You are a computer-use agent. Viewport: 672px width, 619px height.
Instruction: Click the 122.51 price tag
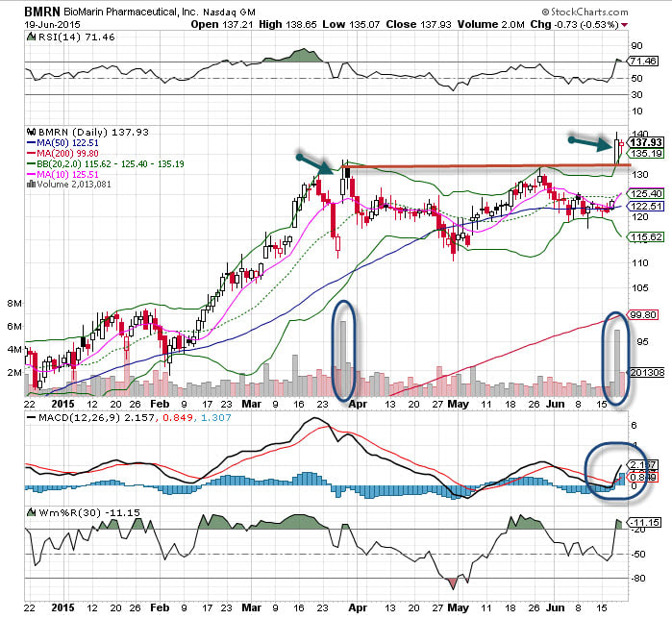[647, 206]
